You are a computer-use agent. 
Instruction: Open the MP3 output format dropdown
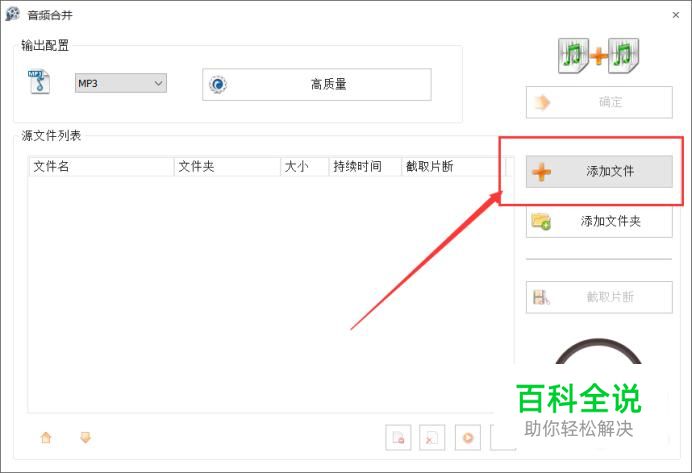[120, 83]
